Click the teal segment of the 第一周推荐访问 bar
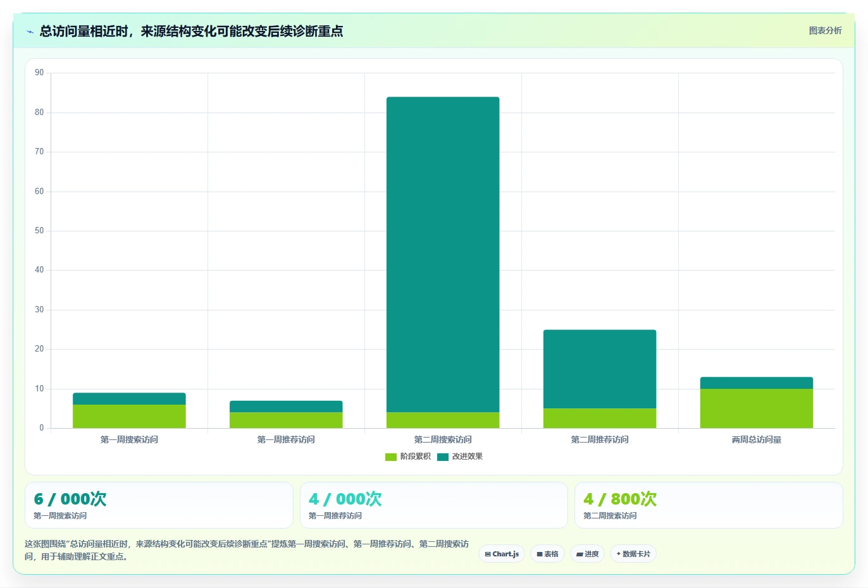Viewport: 868px width, 588px height. click(286, 407)
